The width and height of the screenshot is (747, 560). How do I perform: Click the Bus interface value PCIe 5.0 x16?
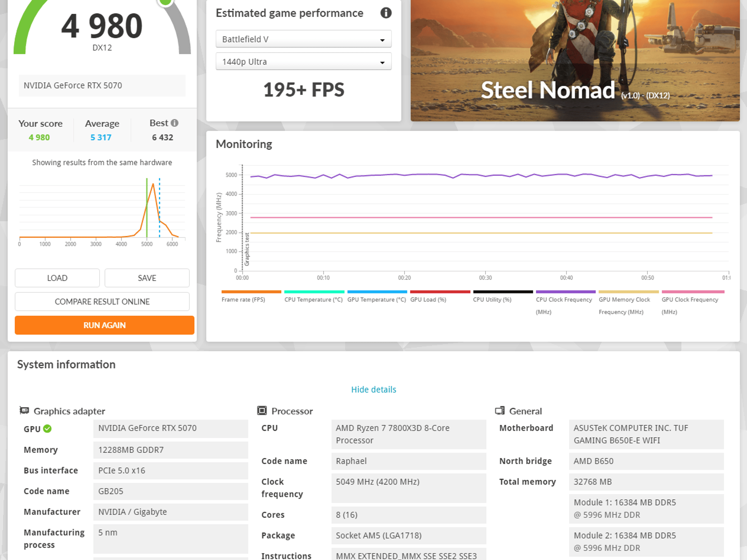click(x=171, y=471)
